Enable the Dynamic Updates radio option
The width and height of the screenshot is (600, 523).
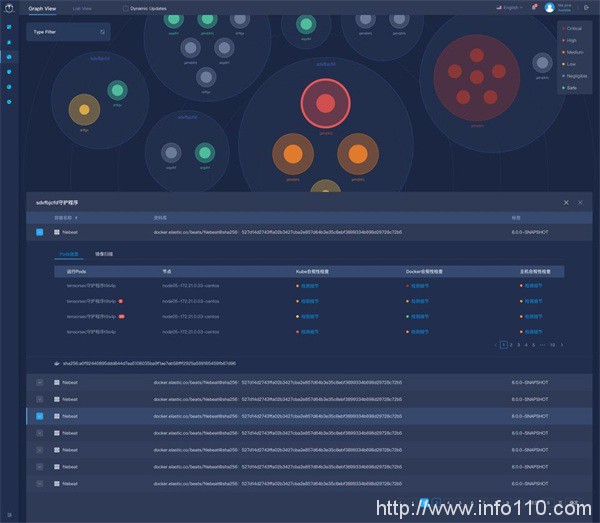pyautogui.click(x=126, y=7)
